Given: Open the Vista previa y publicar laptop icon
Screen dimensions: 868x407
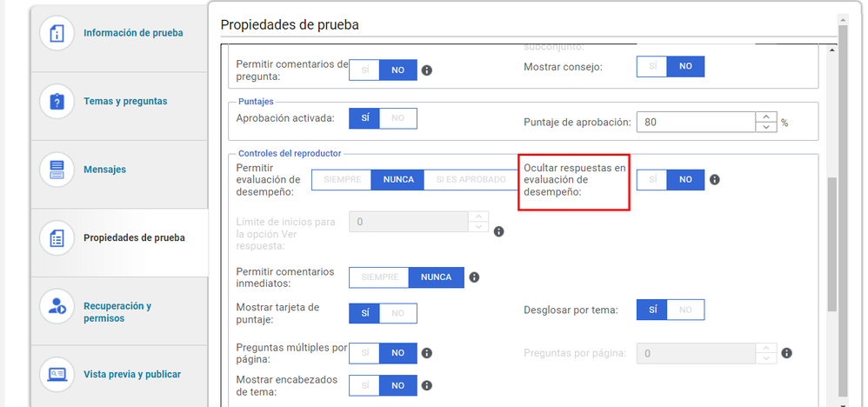Looking at the screenshot, I should coord(57,374).
